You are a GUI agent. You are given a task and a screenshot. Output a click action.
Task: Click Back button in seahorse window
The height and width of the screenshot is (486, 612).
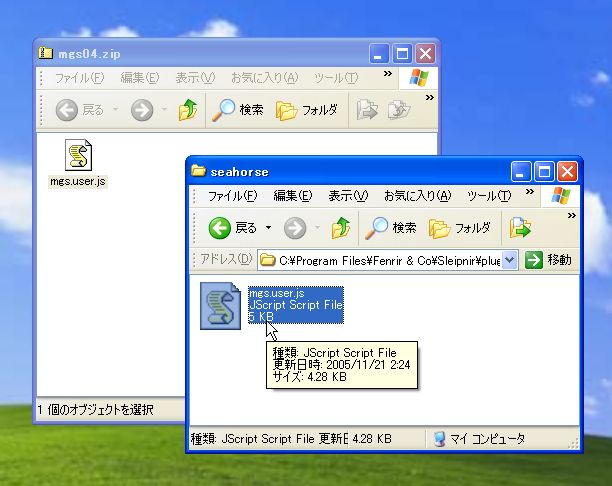coord(233,228)
